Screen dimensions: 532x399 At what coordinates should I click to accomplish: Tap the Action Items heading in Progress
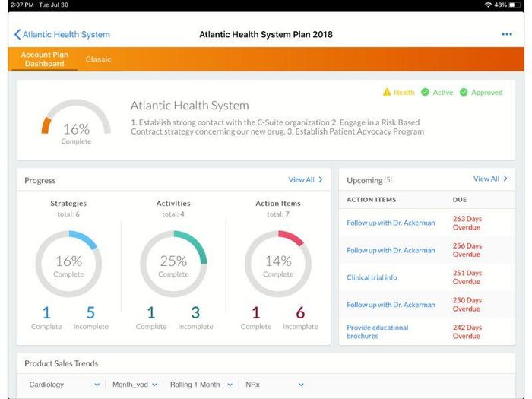pyautogui.click(x=278, y=203)
